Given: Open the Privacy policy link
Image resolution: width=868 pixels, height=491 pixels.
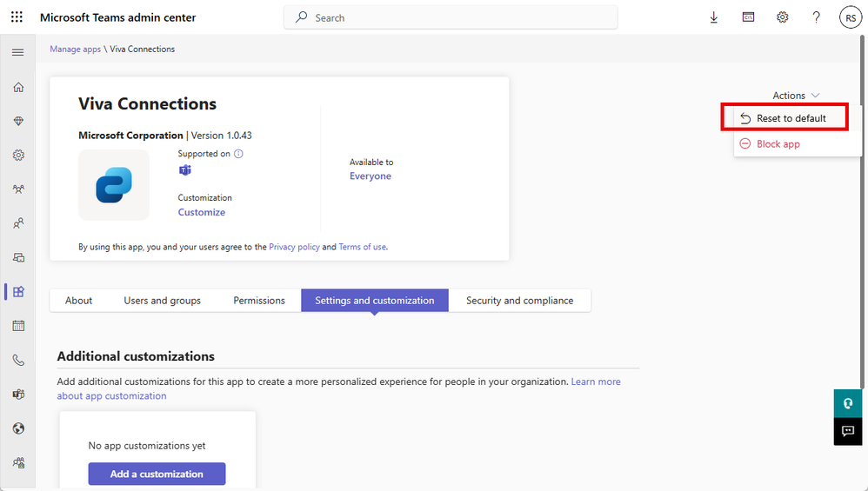Looking at the screenshot, I should tap(295, 247).
